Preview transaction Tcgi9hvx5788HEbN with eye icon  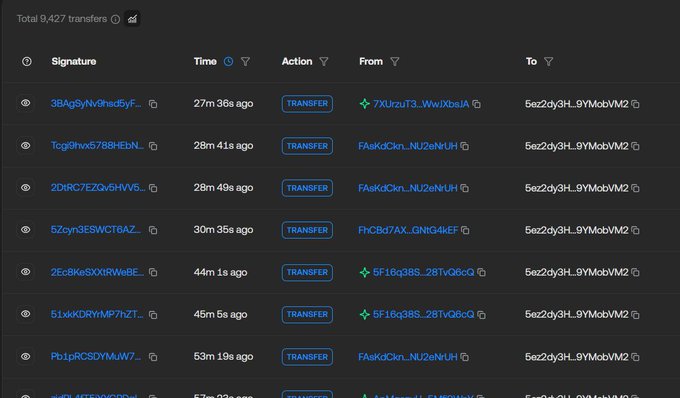pos(26,146)
